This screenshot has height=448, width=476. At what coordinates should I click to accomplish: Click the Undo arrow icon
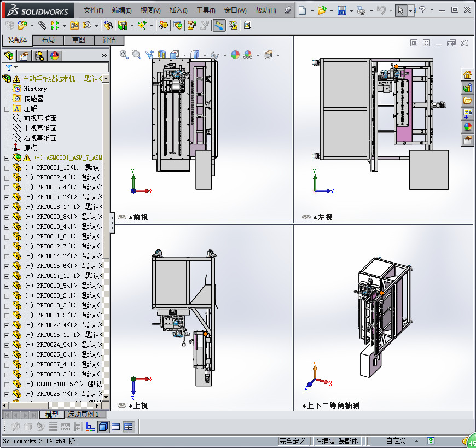pyautogui.click(x=381, y=10)
